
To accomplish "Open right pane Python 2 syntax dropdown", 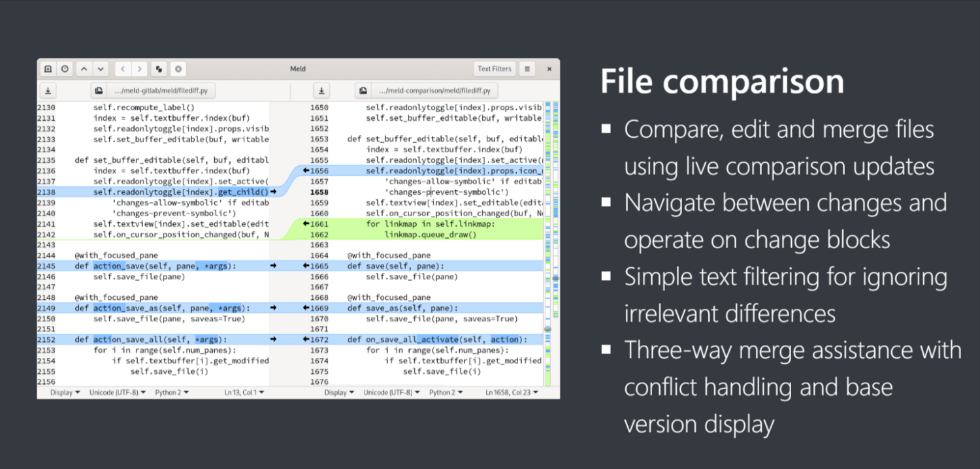I will [x=446, y=393].
